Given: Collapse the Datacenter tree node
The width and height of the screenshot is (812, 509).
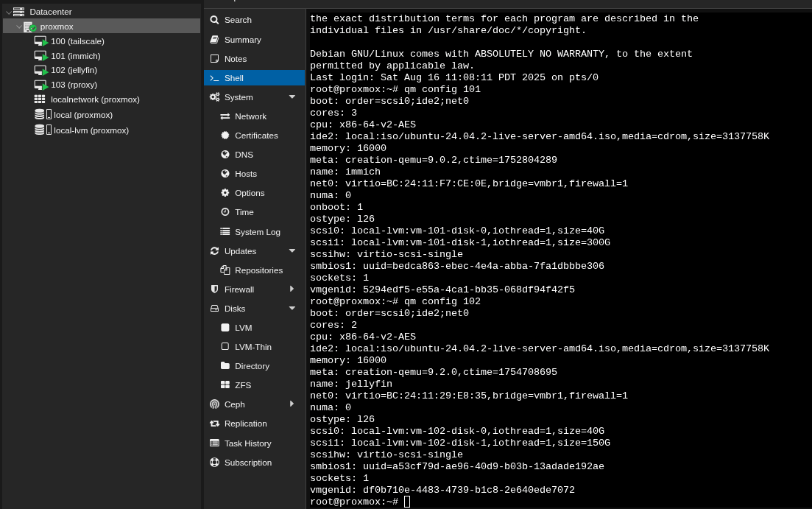Looking at the screenshot, I should 8,12.
